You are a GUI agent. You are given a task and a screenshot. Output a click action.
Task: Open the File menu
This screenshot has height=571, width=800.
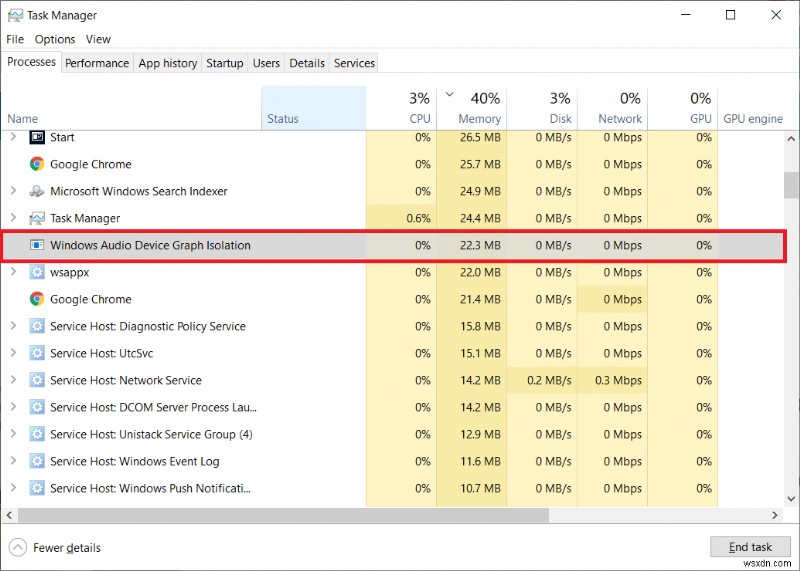click(x=15, y=39)
